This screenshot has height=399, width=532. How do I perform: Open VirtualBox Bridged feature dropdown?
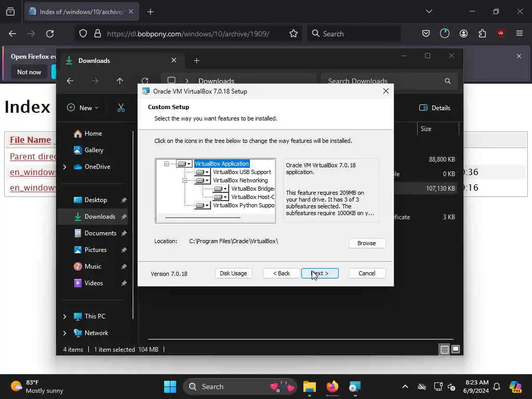220,189
